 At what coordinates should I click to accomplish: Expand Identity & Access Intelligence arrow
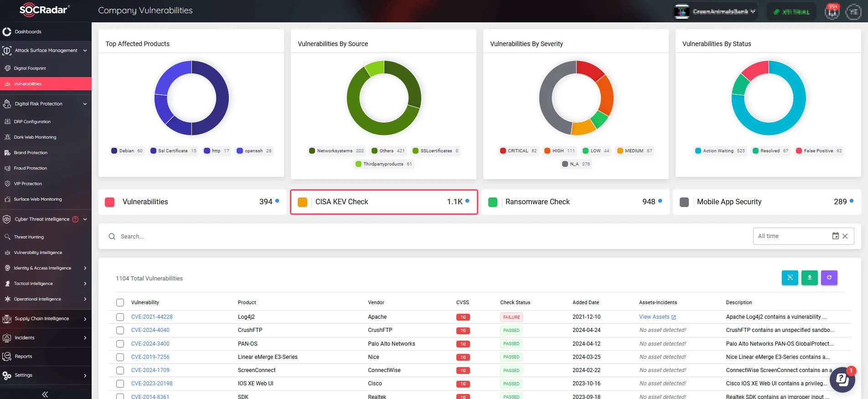click(85, 268)
